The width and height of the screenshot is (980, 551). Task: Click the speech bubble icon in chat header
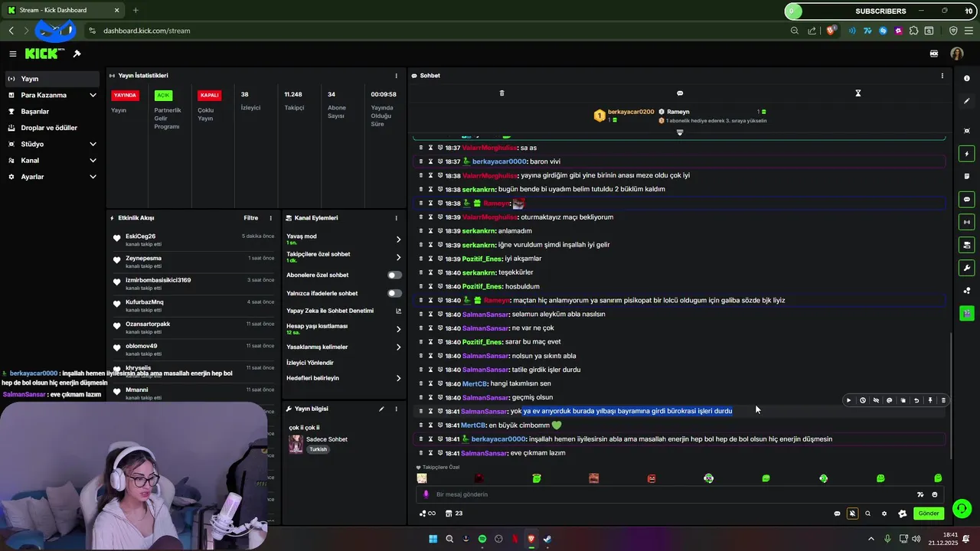click(x=680, y=93)
